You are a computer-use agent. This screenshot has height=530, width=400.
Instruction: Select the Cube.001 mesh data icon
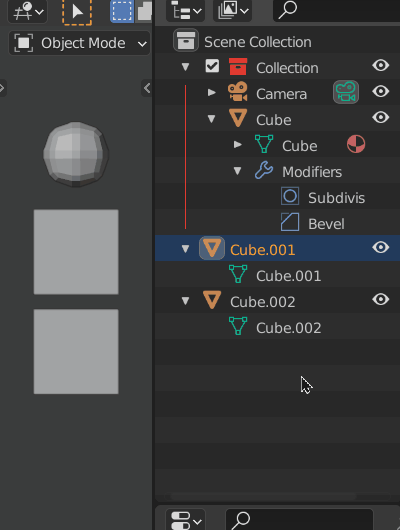[238, 274]
